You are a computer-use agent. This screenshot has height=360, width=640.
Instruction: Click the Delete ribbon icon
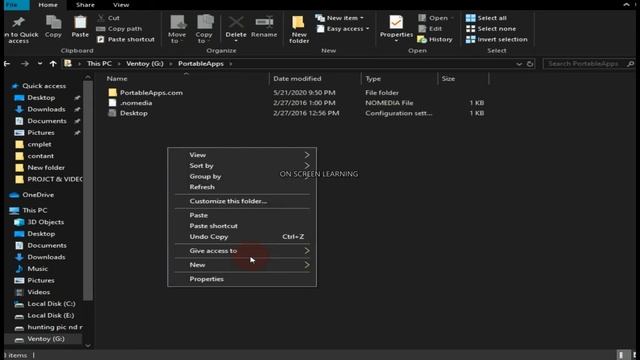coord(236,29)
